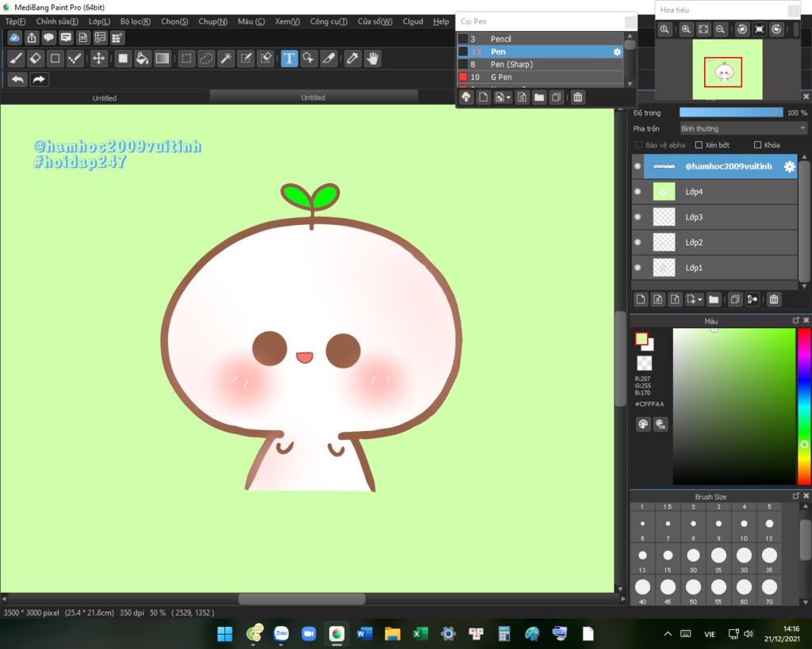The width and height of the screenshot is (812, 649).
Task: Activate the Lasso selection tool
Action: 206,59
